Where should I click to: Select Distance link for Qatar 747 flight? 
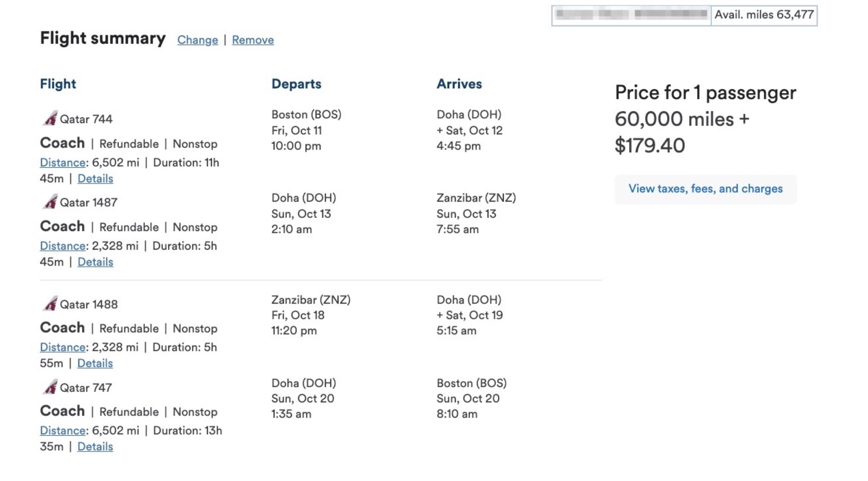tap(63, 430)
